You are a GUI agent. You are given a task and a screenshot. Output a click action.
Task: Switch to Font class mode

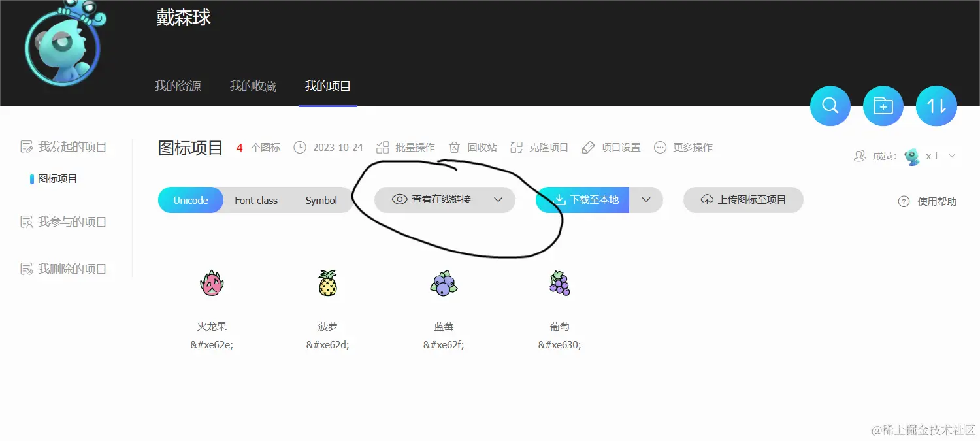[256, 200]
